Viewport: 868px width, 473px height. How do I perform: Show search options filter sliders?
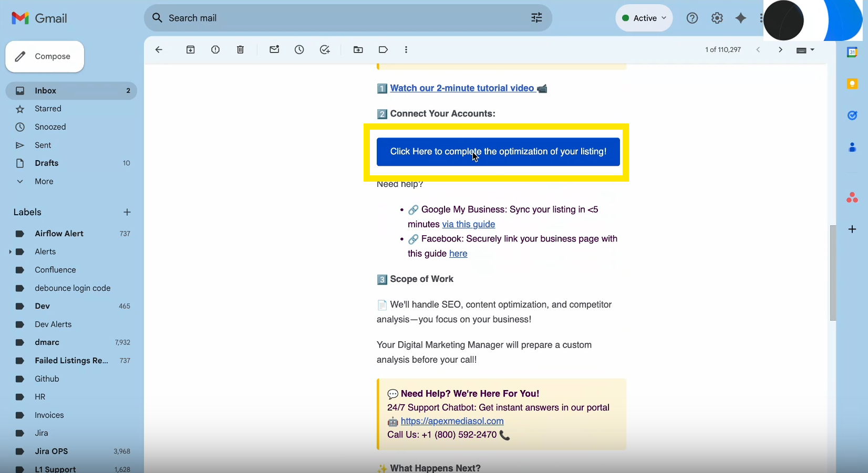536,18
